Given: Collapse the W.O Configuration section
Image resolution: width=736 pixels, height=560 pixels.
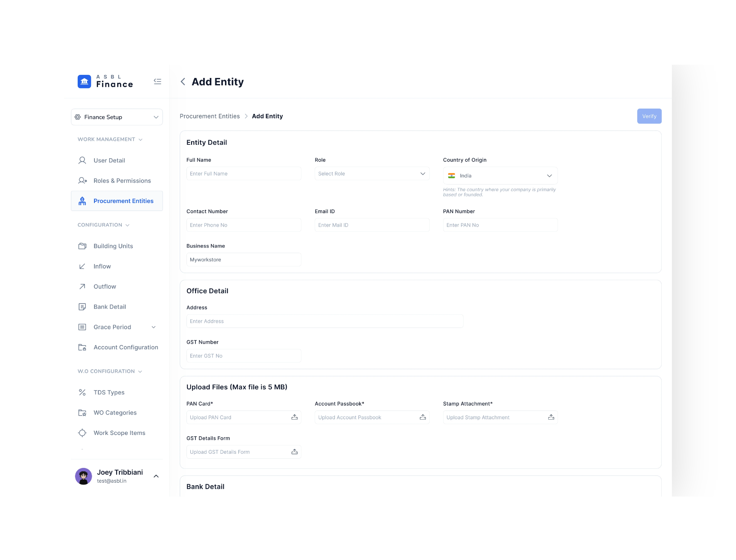Looking at the screenshot, I should click(140, 372).
